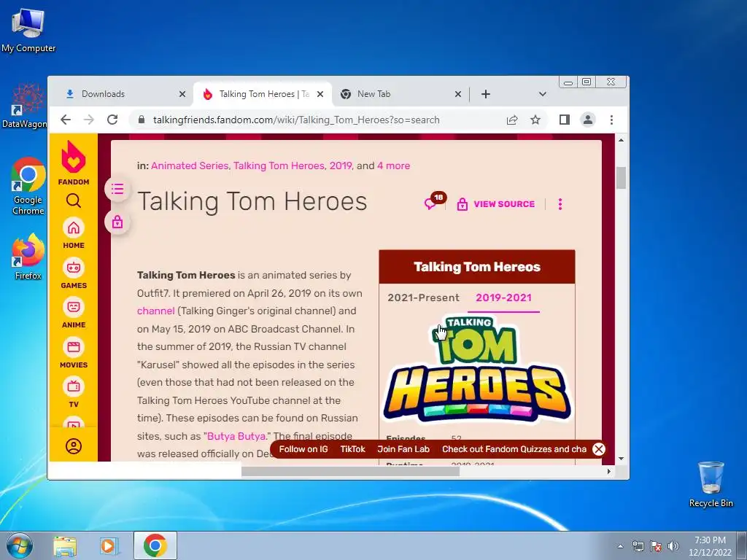
Task: Click the horizontal scrollbar thumb
Action: click(x=350, y=472)
